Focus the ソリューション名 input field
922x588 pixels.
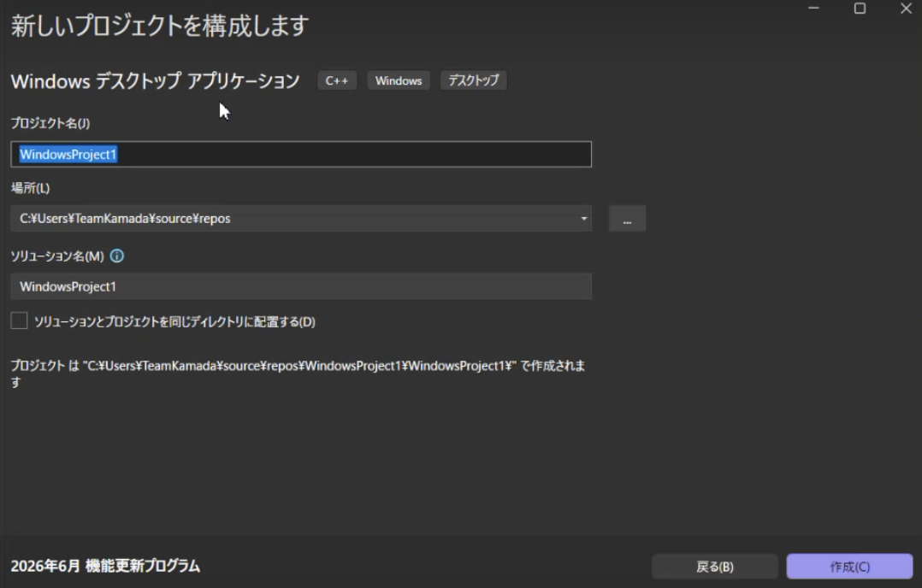tap(301, 286)
